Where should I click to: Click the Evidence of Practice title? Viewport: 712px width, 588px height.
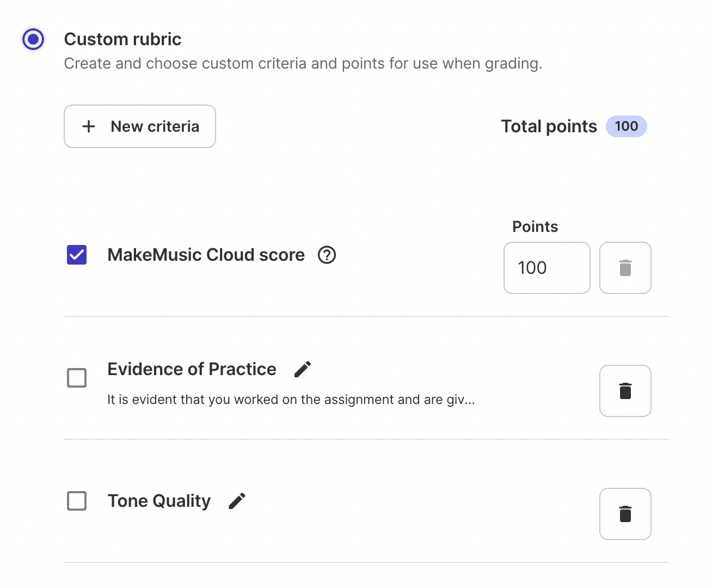tap(192, 369)
